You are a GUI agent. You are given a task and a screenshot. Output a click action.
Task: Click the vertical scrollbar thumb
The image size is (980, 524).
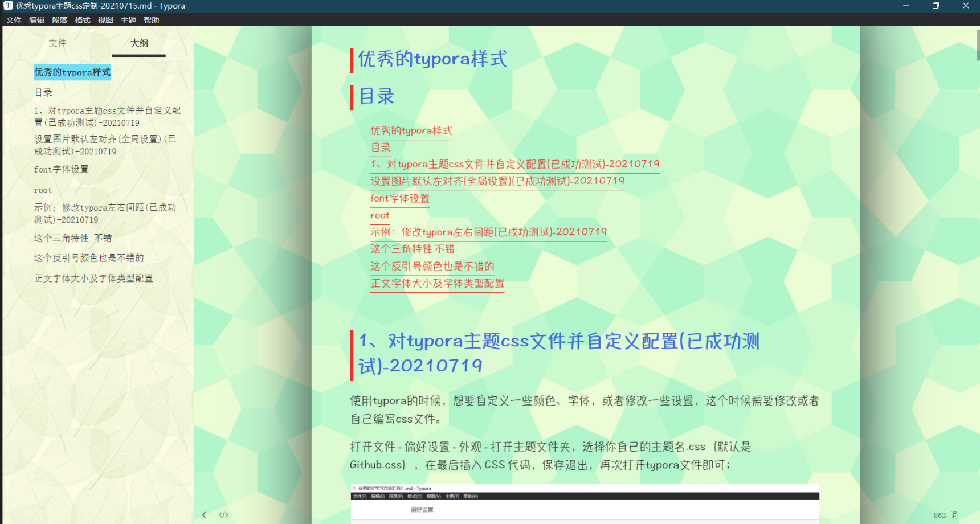pos(978,44)
